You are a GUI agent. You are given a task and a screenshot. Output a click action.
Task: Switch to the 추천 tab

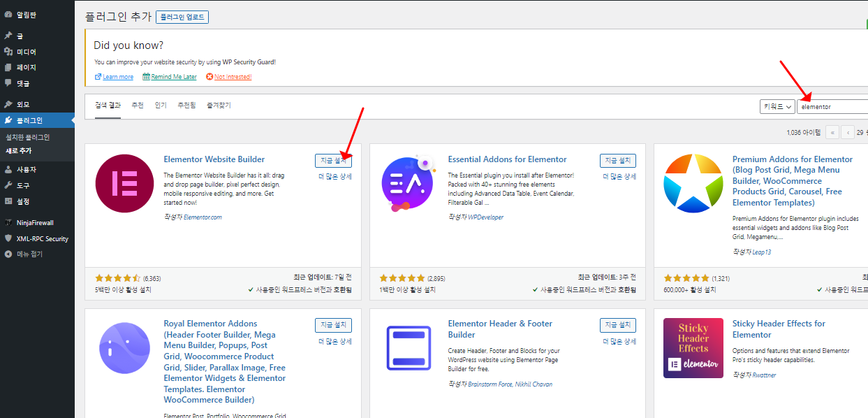(138, 106)
